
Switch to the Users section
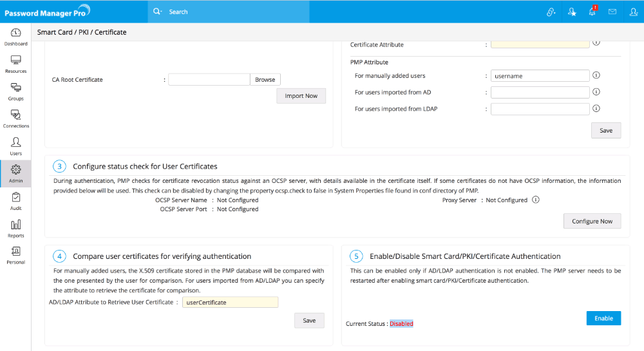15,146
